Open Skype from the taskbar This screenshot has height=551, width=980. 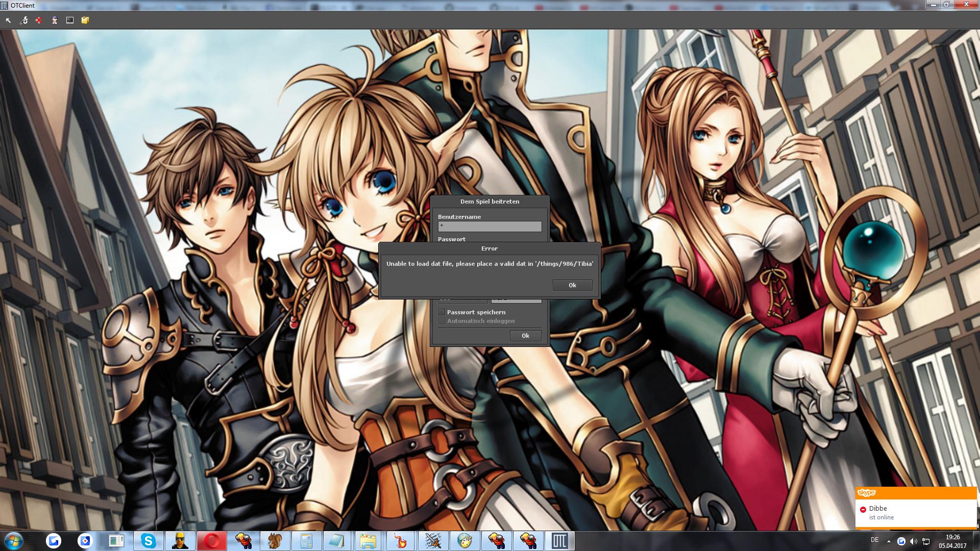[149, 541]
